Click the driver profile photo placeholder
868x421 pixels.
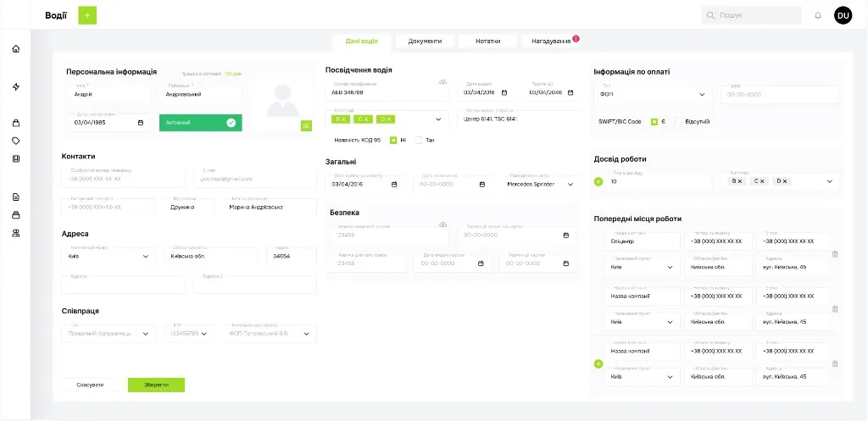click(x=282, y=101)
